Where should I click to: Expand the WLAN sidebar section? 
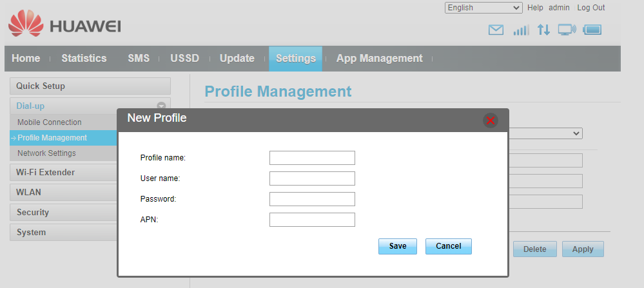click(64, 193)
